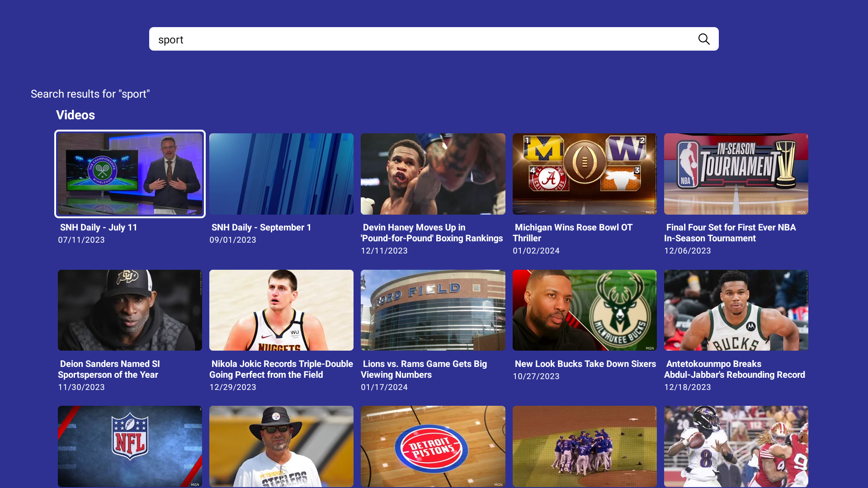The image size is (868, 488).
Task: Open the Detroit Pistons court video thumbnail
Action: 433,446
